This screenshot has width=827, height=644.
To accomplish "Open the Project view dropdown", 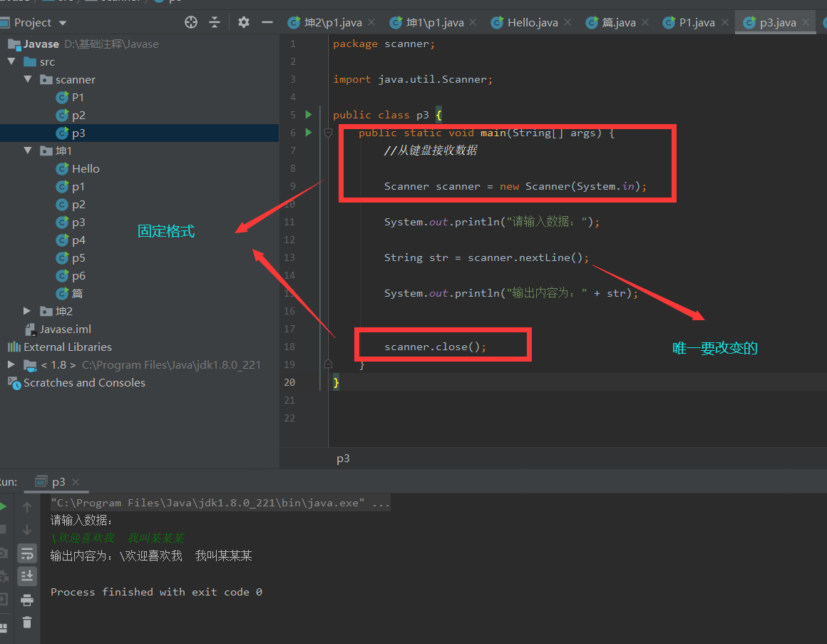I will 63,24.
